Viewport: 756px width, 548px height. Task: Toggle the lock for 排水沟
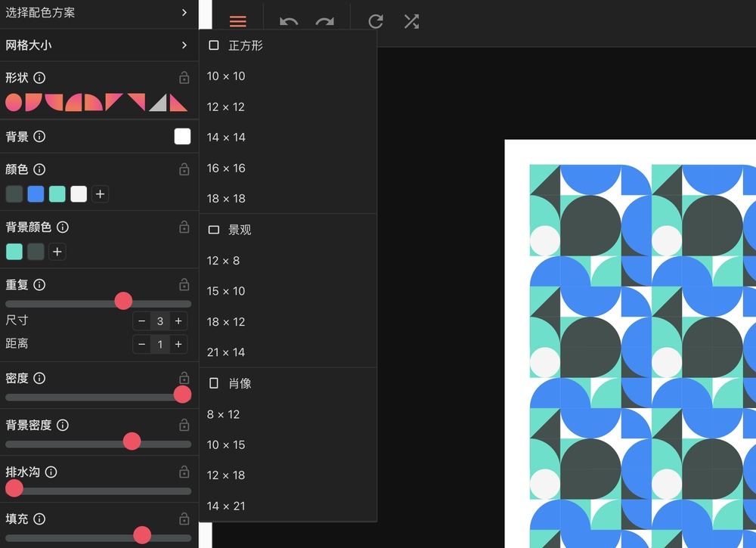pos(184,472)
